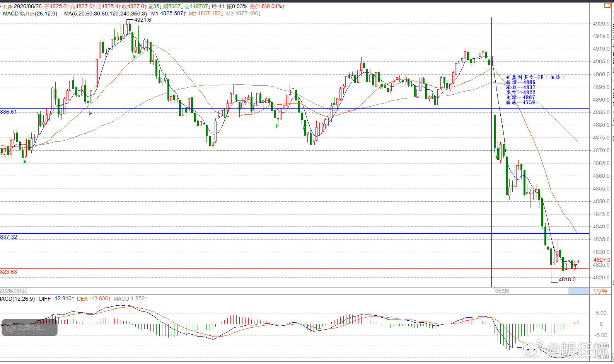Image resolution: width=614 pixels, height=364 pixels.
Task: Click green arrow marker at the 886.61 line
Action: 90,113
